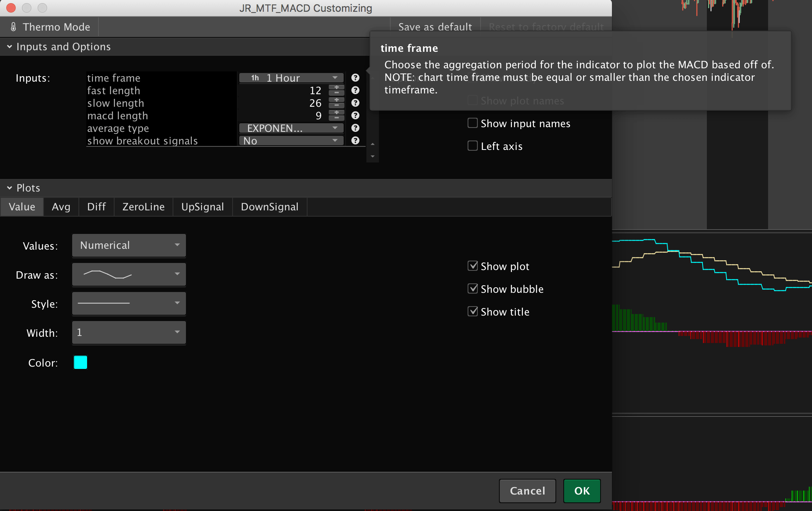Click Save as default
The image size is (812, 511).
tap(435, 27)
